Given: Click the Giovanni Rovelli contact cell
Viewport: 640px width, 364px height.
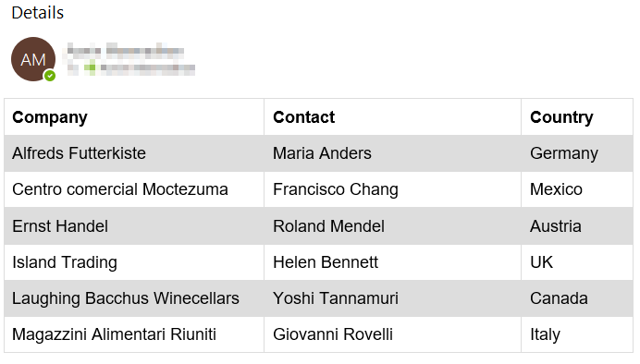Looking at the screenshot, I should tap(392, 334).
